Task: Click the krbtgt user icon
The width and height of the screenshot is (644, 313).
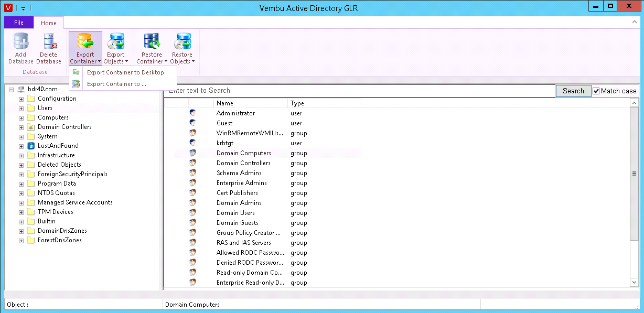Action: pos(192,143)
